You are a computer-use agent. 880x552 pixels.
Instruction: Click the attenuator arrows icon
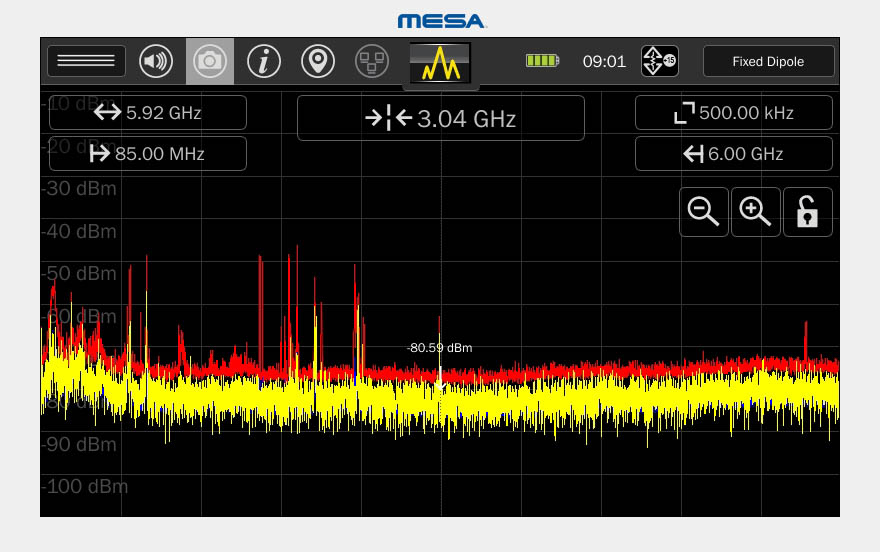click(x=659, y=61)
